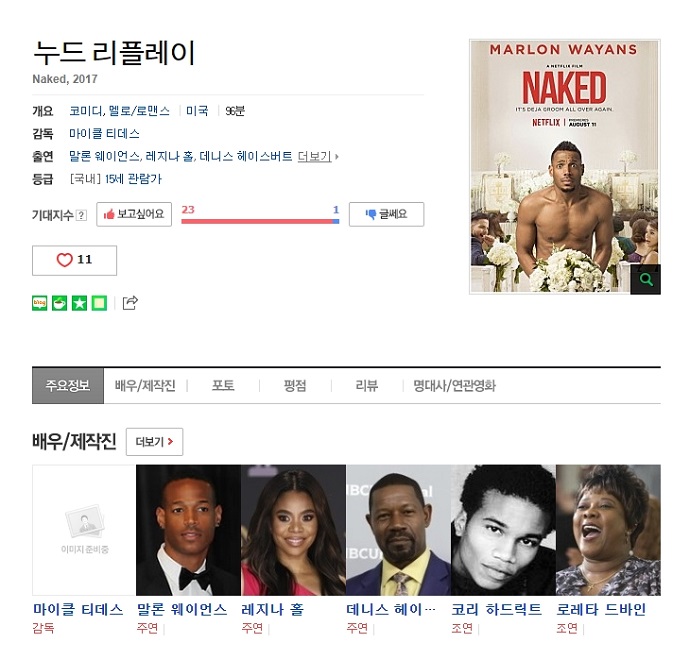Select the 명대사/연관영화 tab
The image size is (690, 660).
click(x=454, y=385)
